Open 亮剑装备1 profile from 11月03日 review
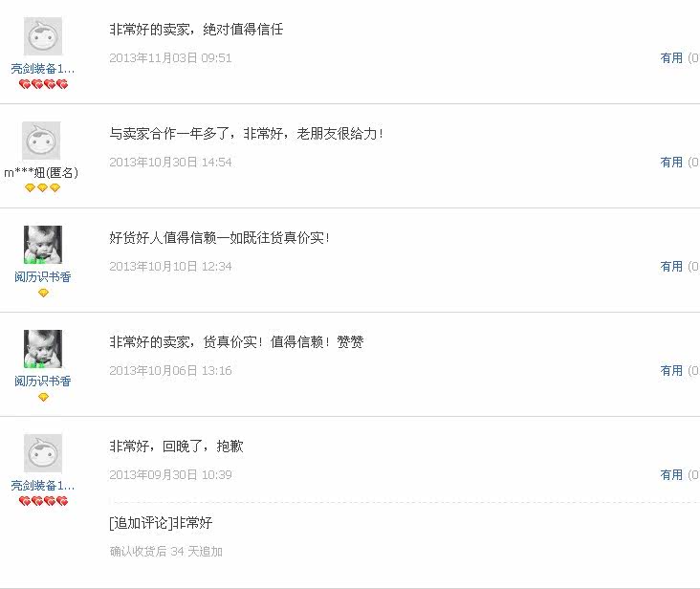This screenshot has width=700, height=589. point(42,69)
